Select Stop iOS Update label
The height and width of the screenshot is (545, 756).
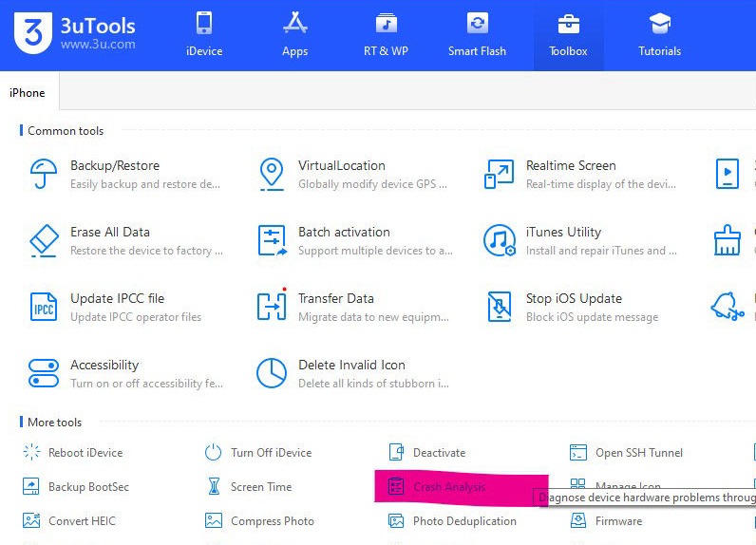(x=574, y=299)
